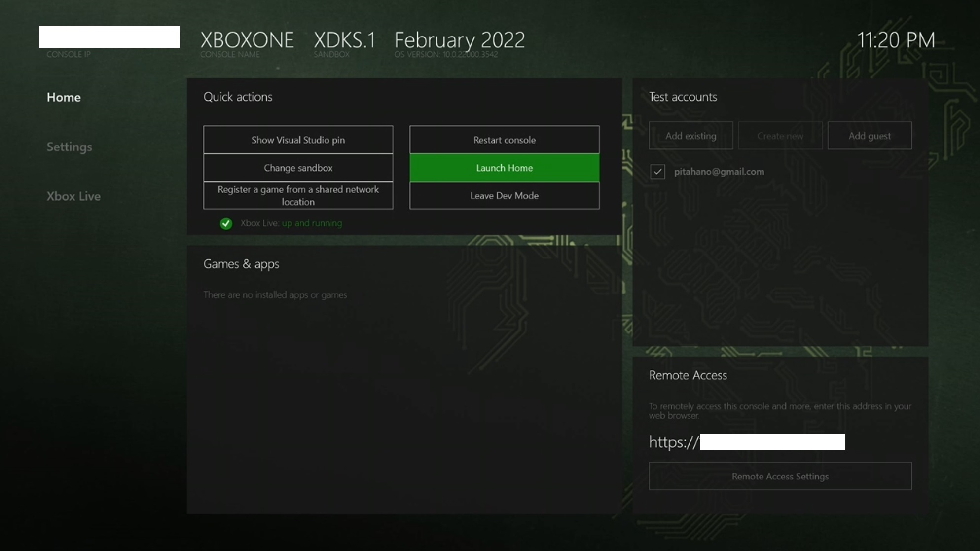Viewport: 980px width, 551px height.
Task: Click the XDKS.1 sandbox name in header
Action: (344, 40)
